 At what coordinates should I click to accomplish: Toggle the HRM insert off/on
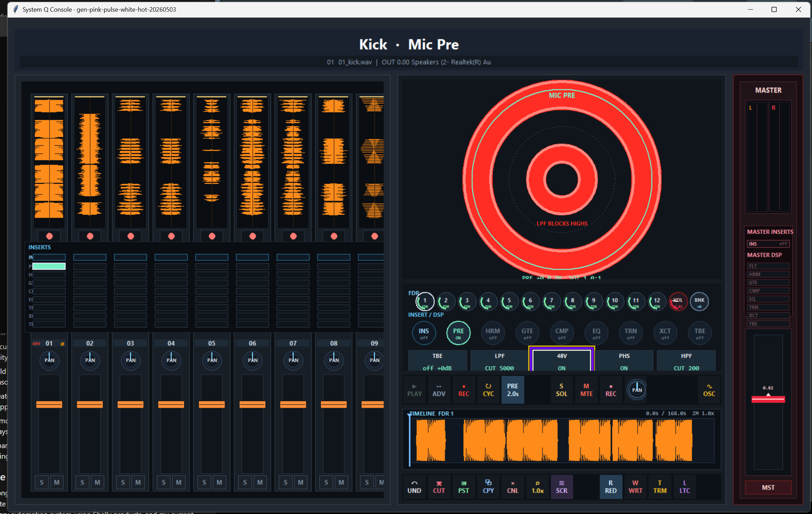[493, 333]
